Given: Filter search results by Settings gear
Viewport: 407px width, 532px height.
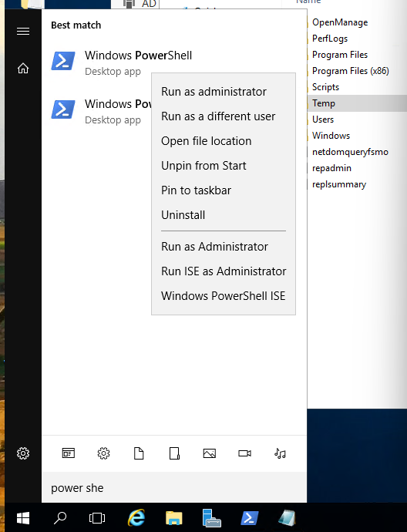Looking at the screenshot, I should [x=103, y=453].
